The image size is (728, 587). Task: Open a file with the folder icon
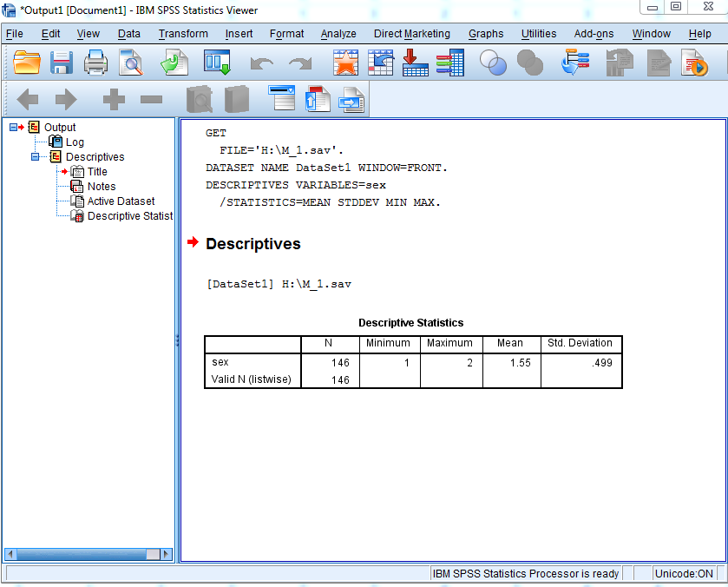tap(26, 63)
